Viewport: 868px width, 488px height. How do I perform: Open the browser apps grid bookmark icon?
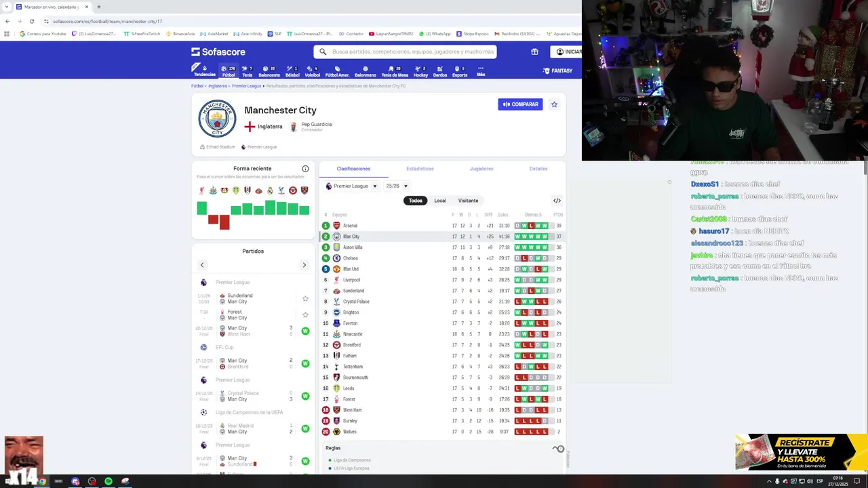(x=7, y=34)
